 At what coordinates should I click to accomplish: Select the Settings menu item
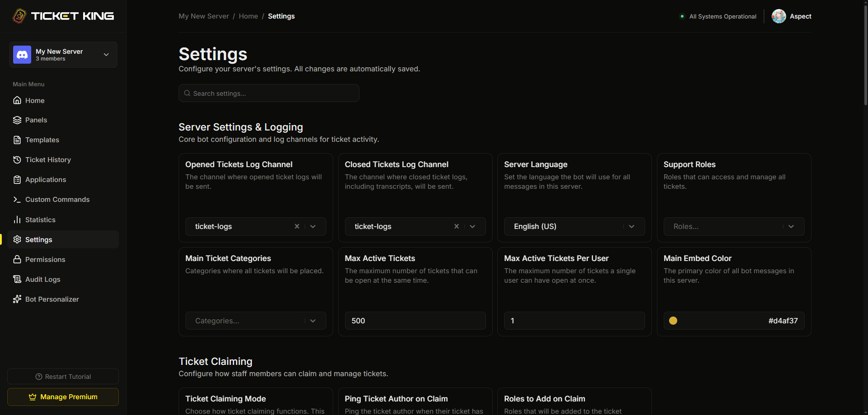click(63, 239)
